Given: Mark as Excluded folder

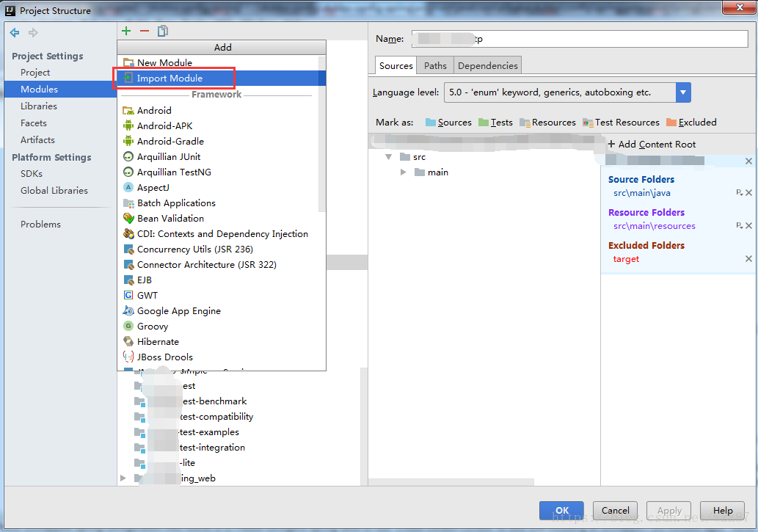Looking at the screenshot, I should click(x=691, y=123).
